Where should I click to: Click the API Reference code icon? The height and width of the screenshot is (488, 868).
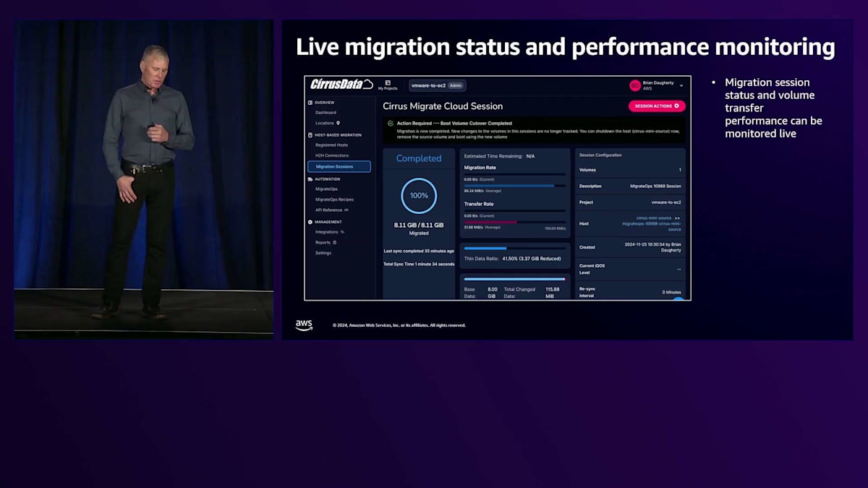(x=346, y=210)
